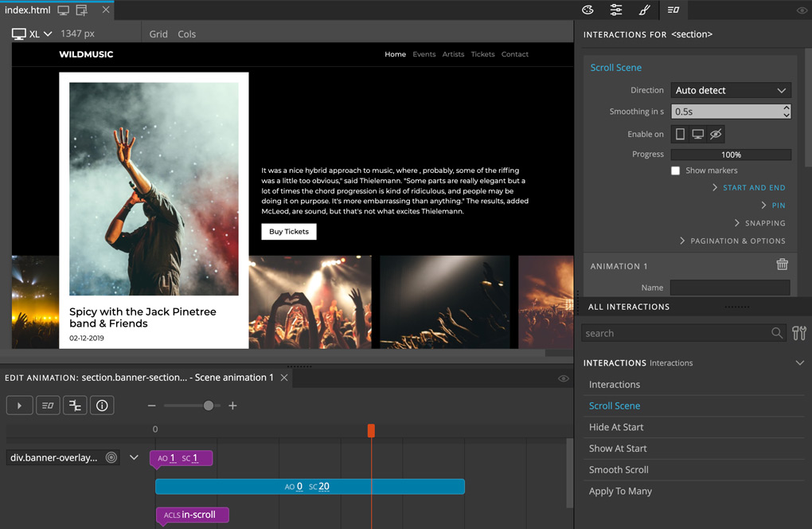
Task: Open the Design panel palette icon
Action: [x=588, y=10]
